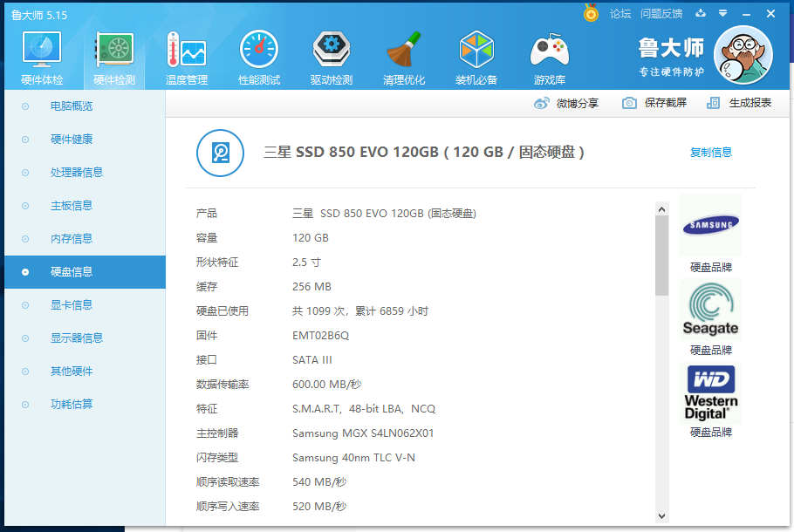This screenshot has height=532, width=794.
Task: Click features value S.M.A.R.T, 48-bit LBA, NCQ
Action: [364, 409]
